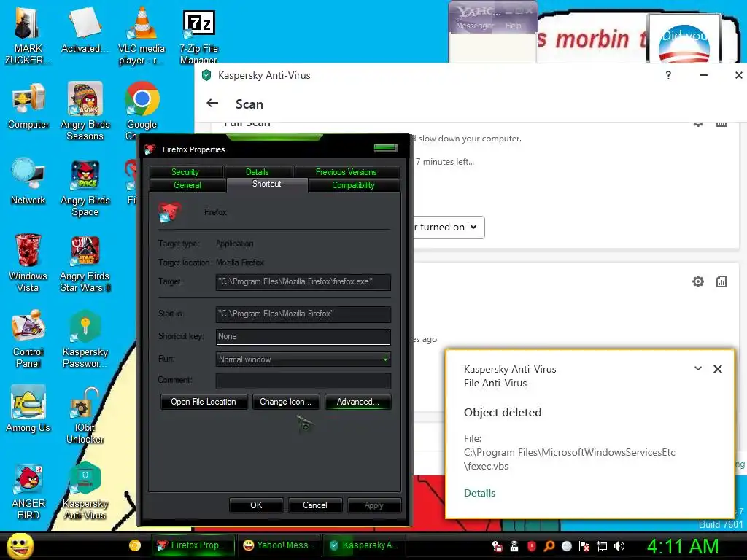
Task: Open the ANGER BIRD desktop icon
Action: click(28, 491)
